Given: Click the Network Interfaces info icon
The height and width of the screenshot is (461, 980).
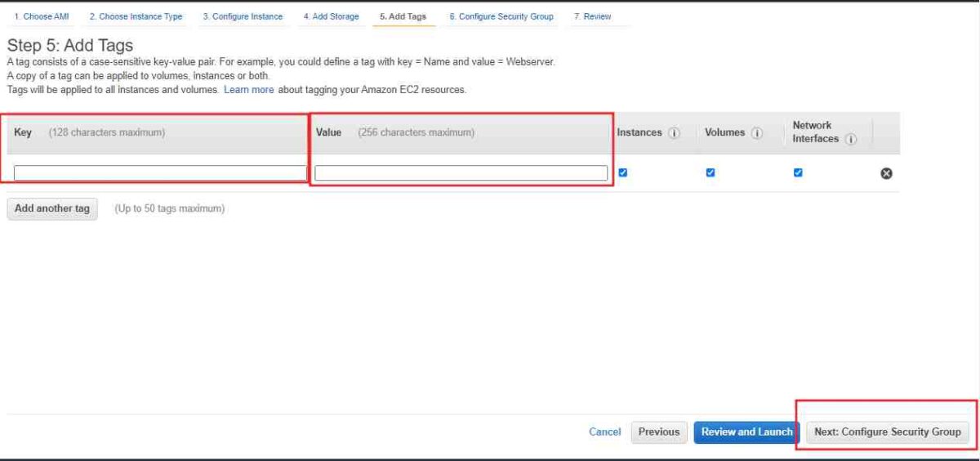Looking at the screenshot, I should point(851,140).
